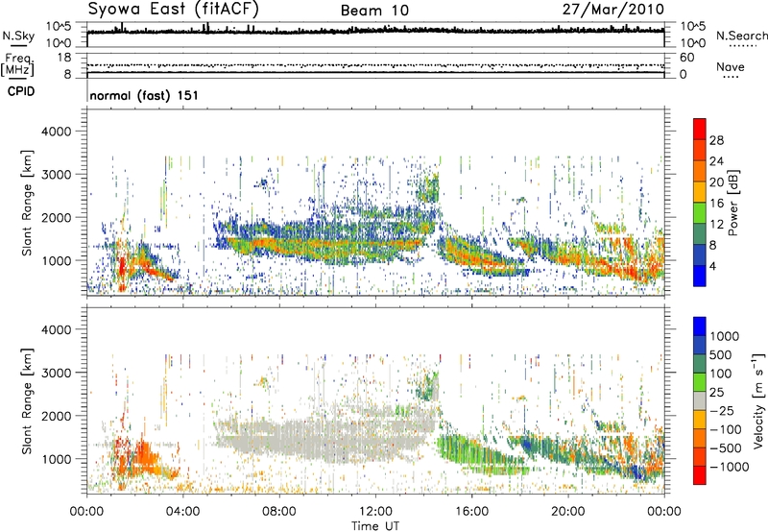This screenshot has height=532, width=768.
Task: Click the "24" tick on the Power colorbar
Action: tap(716, 161)
